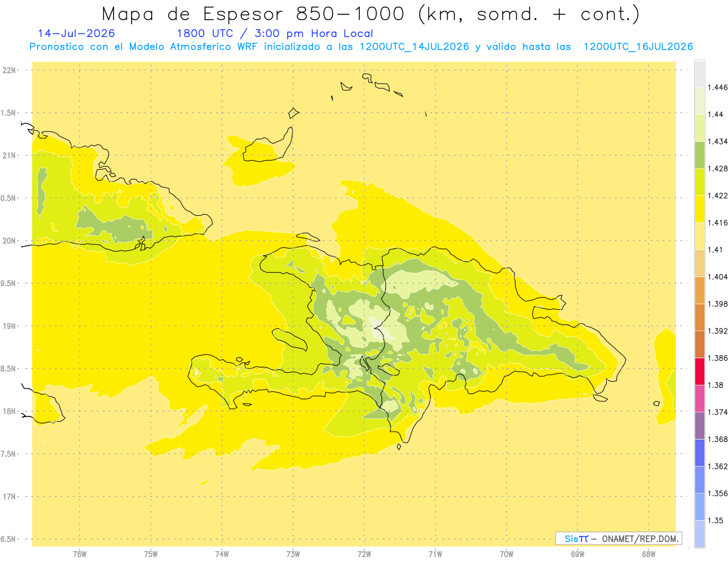This screenshot has width=728, height=562.
Task: Click the '1.434' colorbar value
Action: pyautogui.click(x=717, y=141)
